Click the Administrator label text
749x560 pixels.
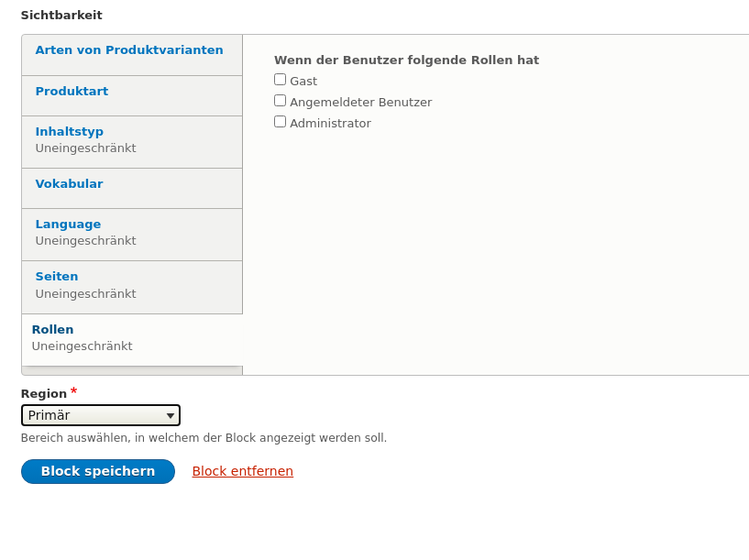(330, 124)
